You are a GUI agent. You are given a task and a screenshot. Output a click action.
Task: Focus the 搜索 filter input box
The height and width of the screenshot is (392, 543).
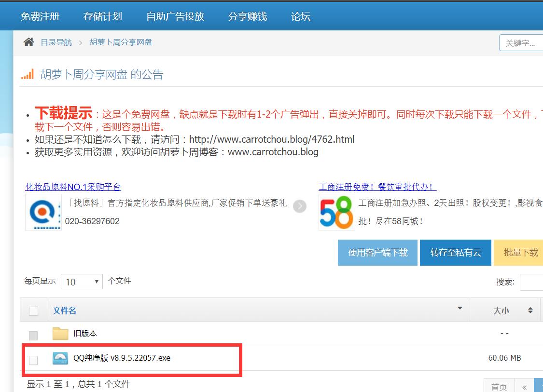(x=531, y=282)
